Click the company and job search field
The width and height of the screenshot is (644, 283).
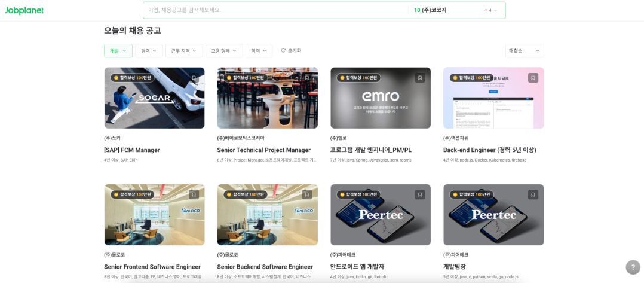[x=275, y=10]
